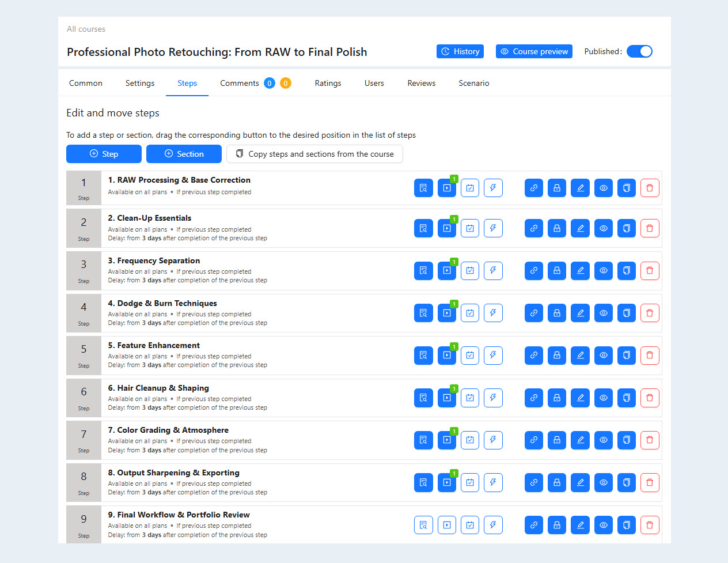Image resolution: width=728 pixels, height=563 pixels.
Task: Toggle visibility eye on Hair Cleanup step
Action: tap(604, 398)
